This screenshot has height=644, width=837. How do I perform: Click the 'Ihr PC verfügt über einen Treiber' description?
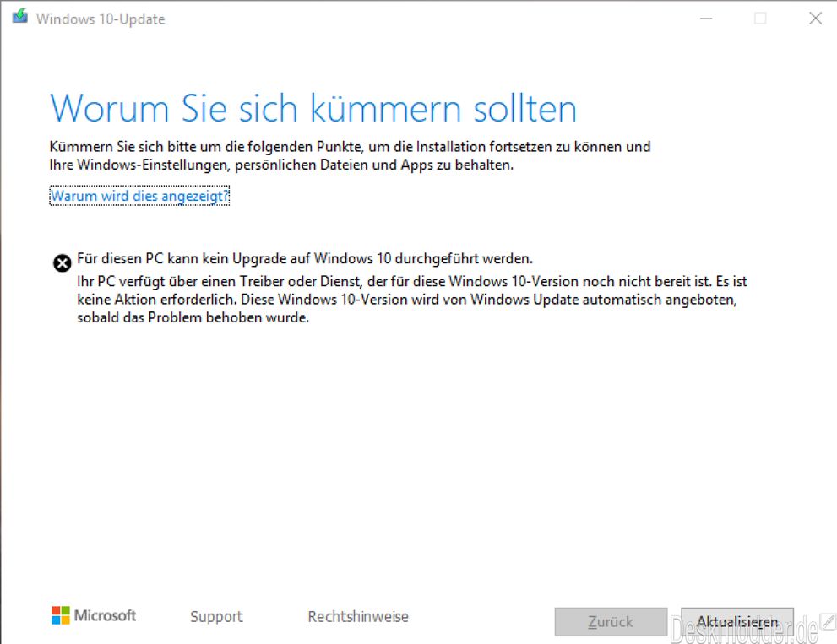(x=412, y=300)
